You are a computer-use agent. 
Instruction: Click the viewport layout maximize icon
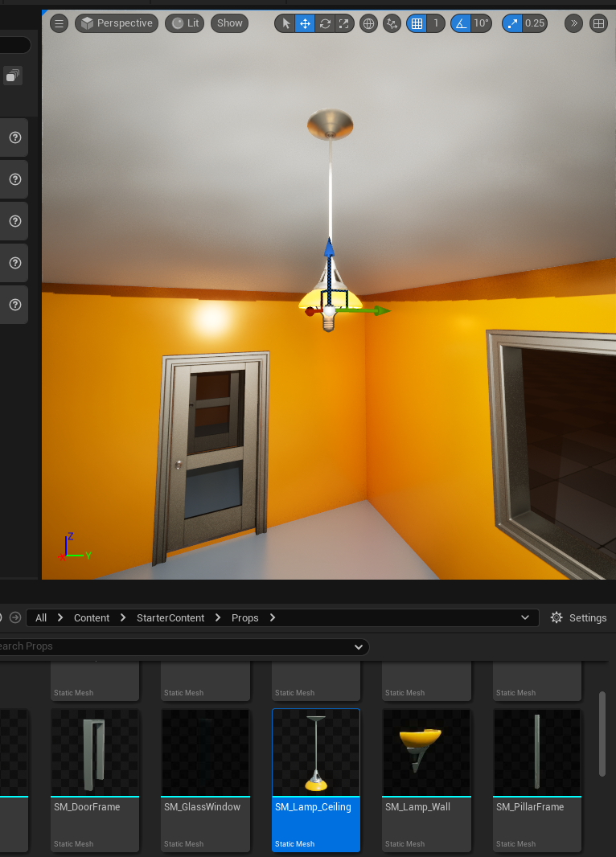tap(598, 23)
